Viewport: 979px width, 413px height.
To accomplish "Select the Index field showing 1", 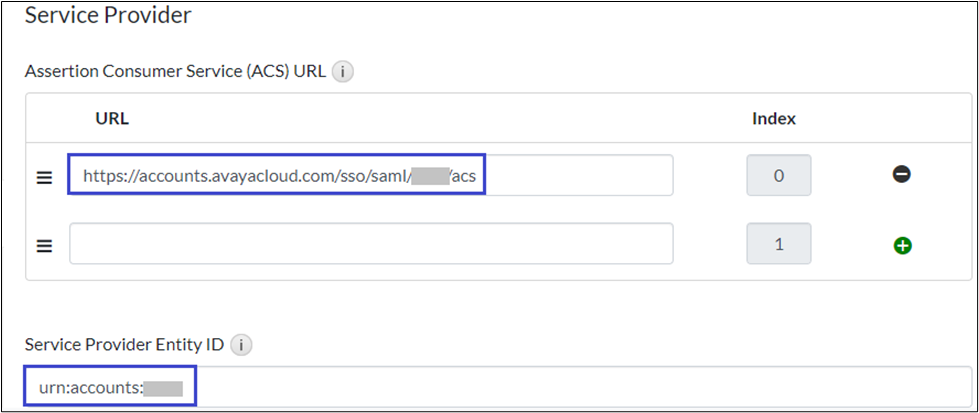I will coord(778,244).
